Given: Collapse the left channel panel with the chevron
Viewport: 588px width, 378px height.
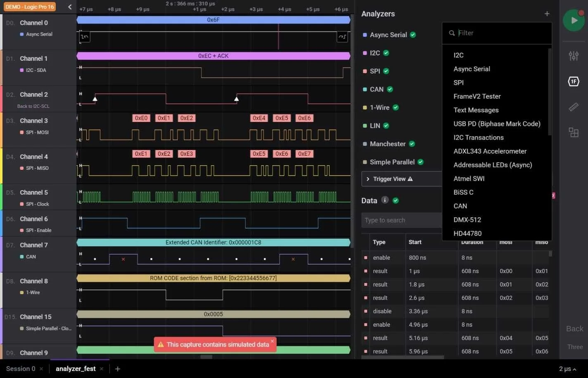Looking at the screenshot, I should click(x=69, y=7).
